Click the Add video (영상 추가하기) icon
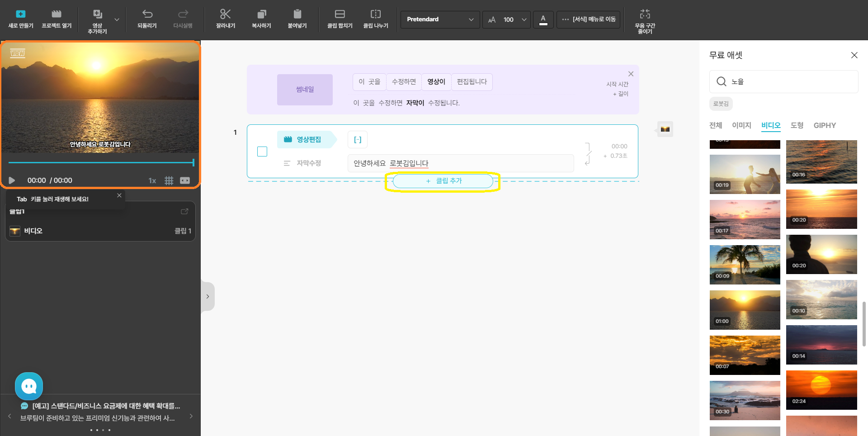The width and height of the screenshot is (868, 436). (x=98, y=14)
